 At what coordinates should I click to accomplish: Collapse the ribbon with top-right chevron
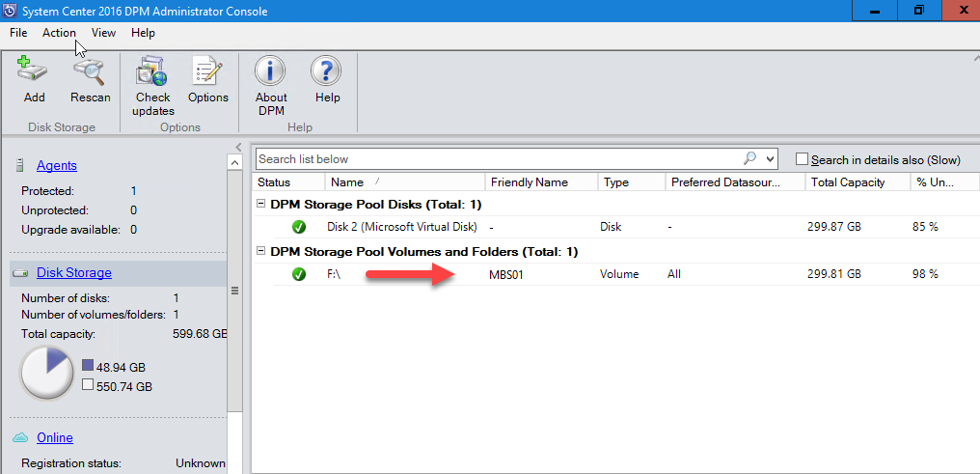point(976,58)
